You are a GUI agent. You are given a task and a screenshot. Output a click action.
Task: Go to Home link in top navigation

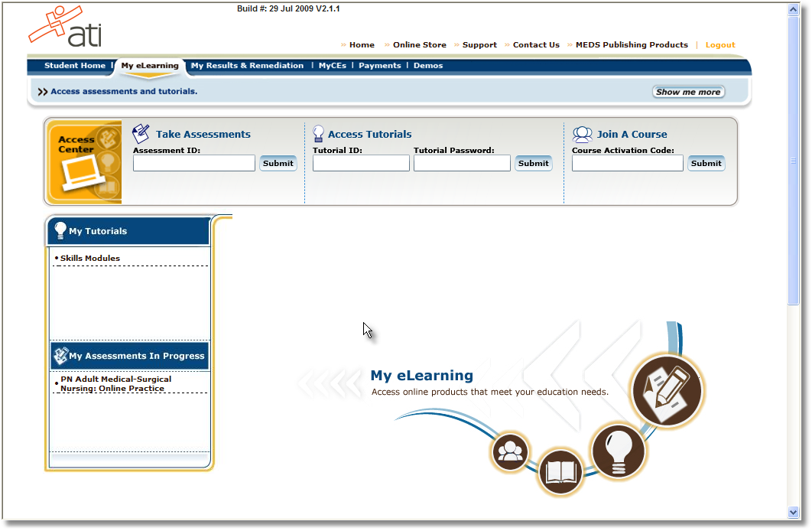pyautogui.click(x=362, y=44)
